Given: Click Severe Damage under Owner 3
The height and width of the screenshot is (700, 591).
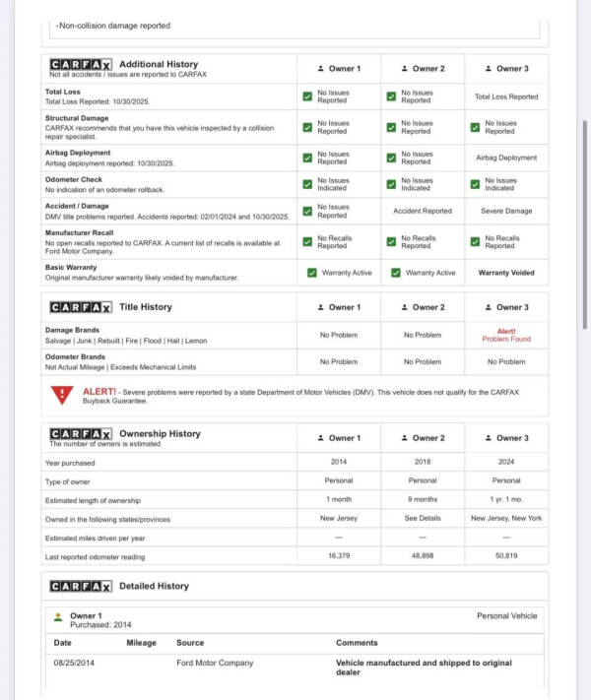Looking at the screenshot, I should click(x=506, y=211).
